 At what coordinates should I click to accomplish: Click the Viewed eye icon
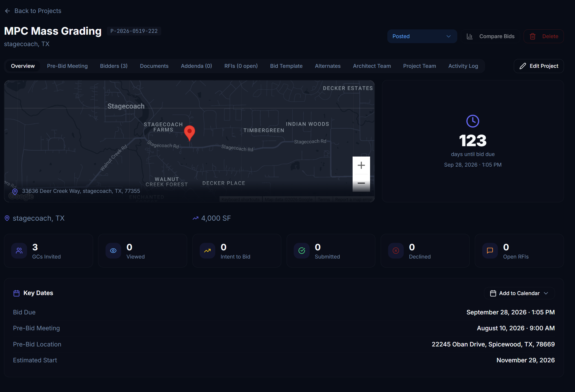[113, 251]
